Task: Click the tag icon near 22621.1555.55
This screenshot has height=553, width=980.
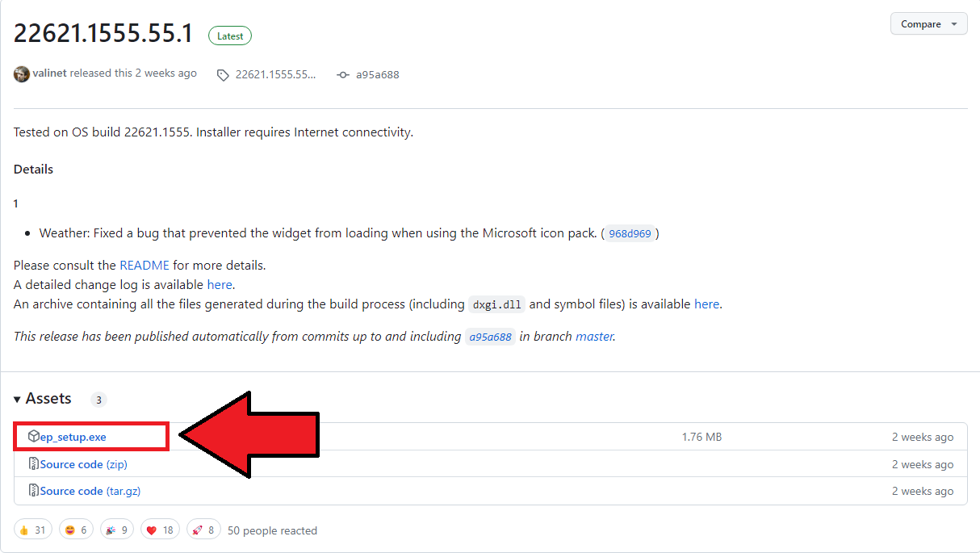Action: pos(223,75)
